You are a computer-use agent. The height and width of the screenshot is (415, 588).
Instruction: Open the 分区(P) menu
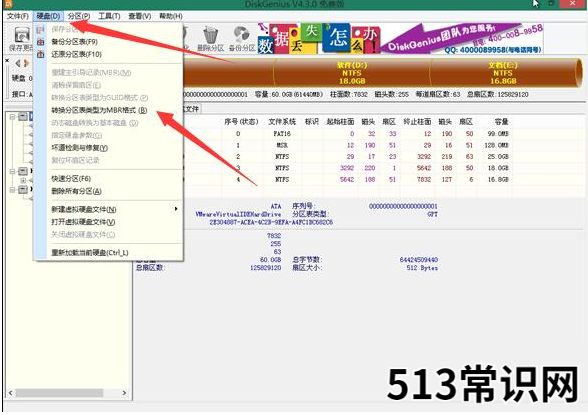[x=79, y=16]
